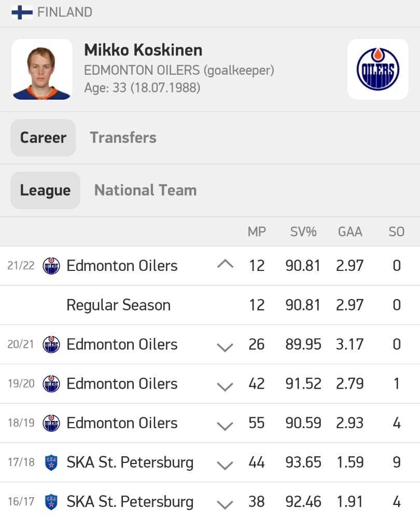The height and width of the screenshot is (519, 420).
Task: Switch to National Team stats
Action: pos(146,190)
